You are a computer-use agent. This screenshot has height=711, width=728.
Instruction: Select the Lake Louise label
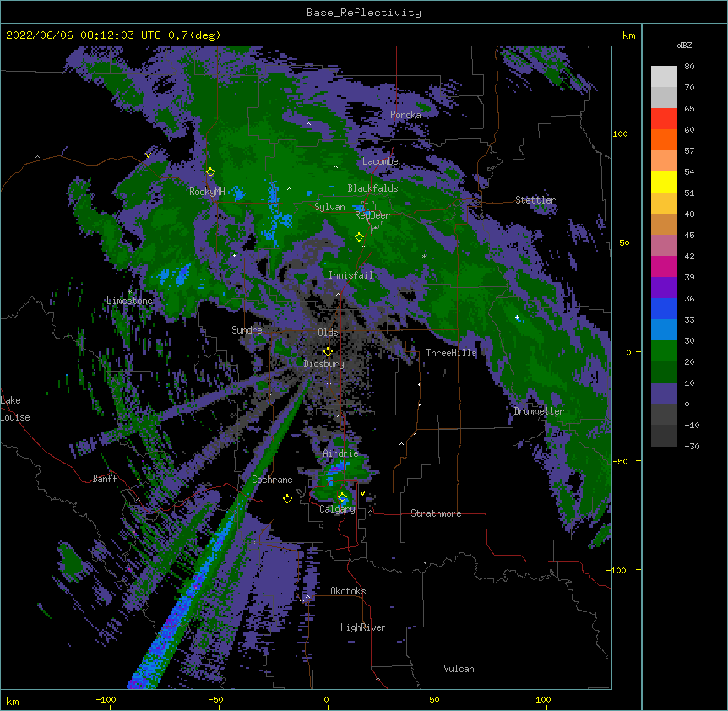tap(15, 409)
